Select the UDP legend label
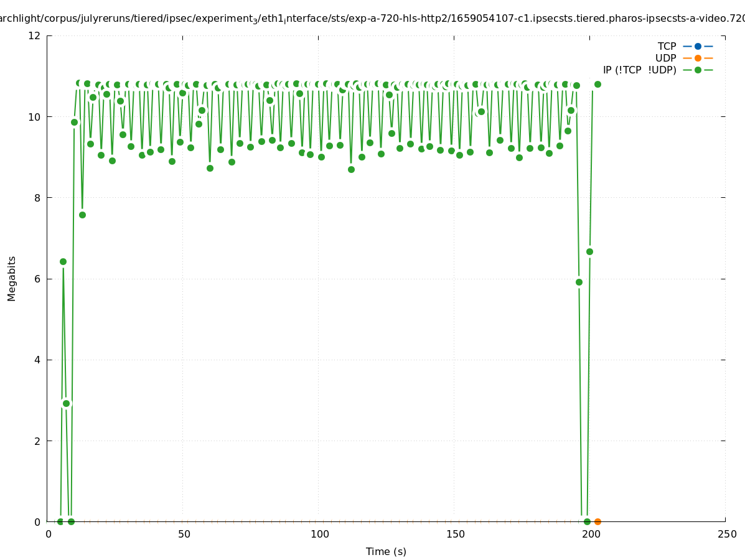The width and height of the screenshot is (745, 560). click(665, 58)
